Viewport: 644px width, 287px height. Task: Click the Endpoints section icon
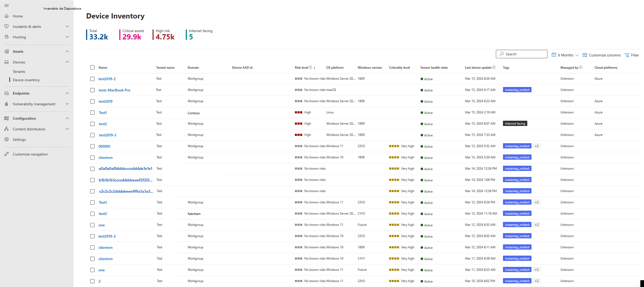pos(6,93)
